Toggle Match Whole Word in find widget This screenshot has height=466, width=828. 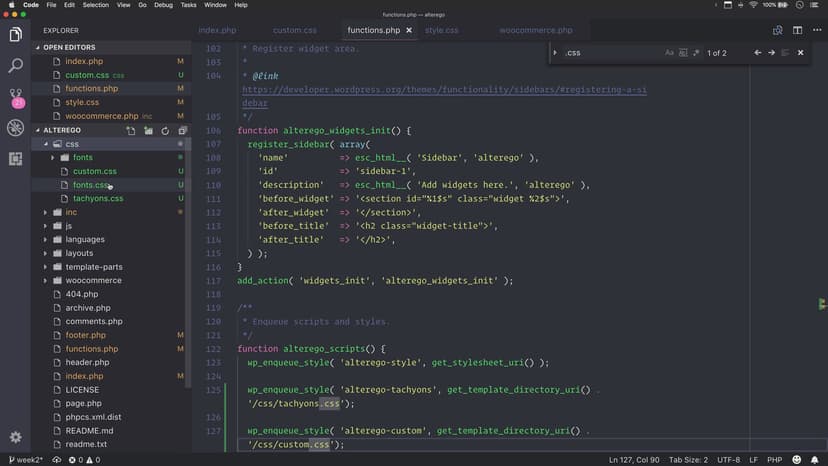tap(683, 53)
